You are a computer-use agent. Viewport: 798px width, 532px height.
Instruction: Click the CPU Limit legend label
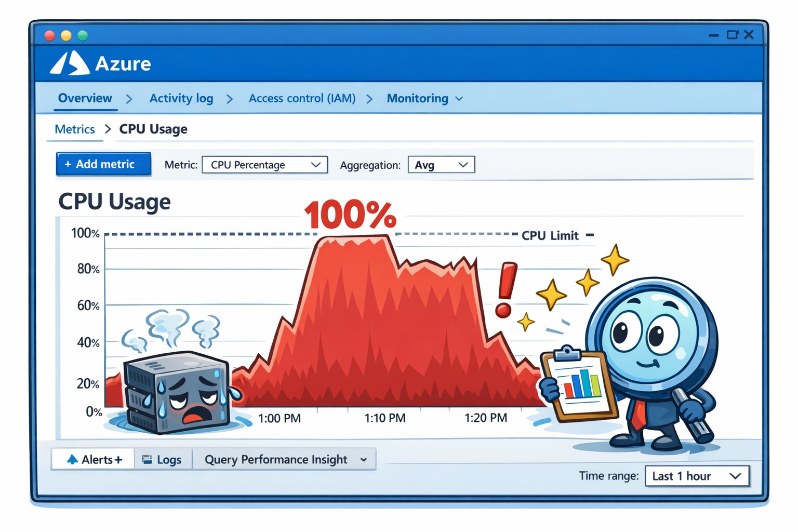(550, 235)
